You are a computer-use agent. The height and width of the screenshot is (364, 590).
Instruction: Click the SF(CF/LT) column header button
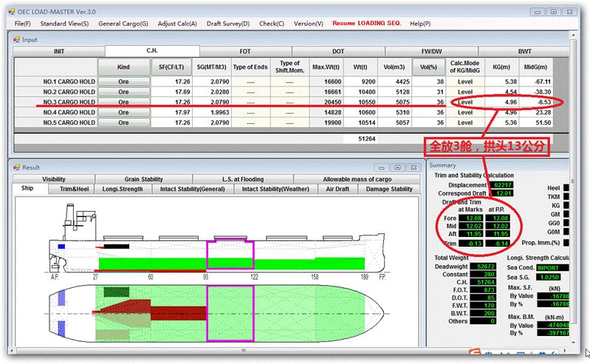pyautogui.click(x=171, y=67)
